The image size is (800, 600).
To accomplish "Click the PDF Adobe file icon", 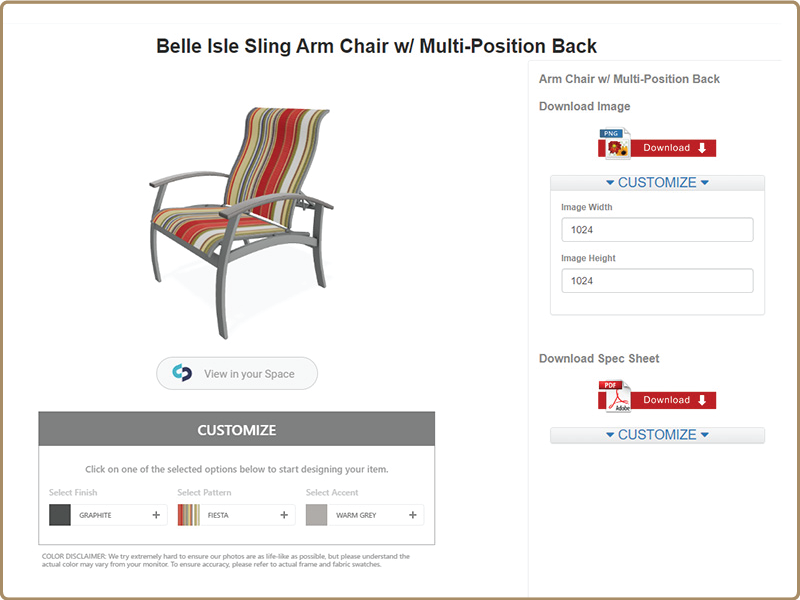I will [617, 396].
